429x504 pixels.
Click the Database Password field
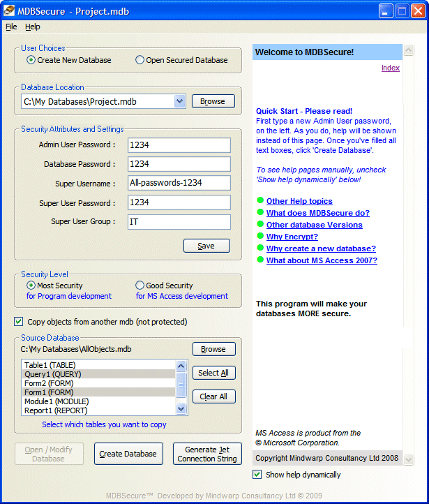179,164
